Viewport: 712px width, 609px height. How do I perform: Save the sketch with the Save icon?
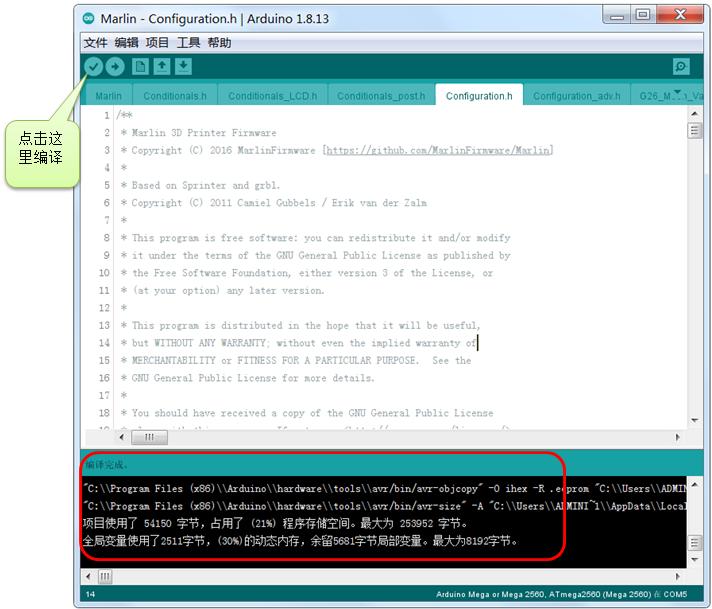pyautogui.click(x=183, y=66)
